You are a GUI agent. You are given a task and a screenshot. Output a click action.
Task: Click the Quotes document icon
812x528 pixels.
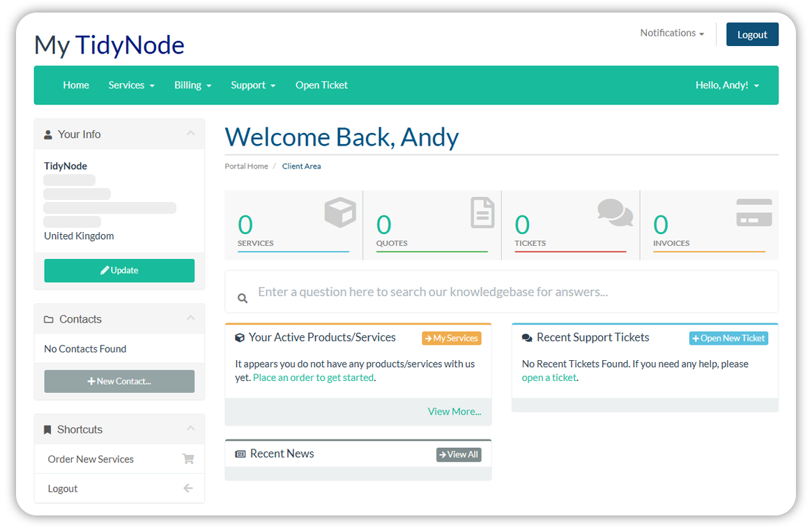point(482,212)
